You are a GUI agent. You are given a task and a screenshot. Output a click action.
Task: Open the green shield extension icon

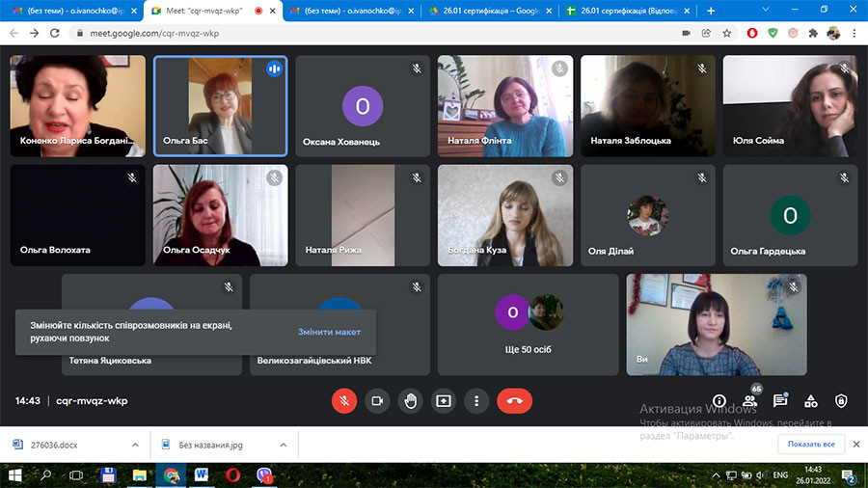click(773, 33)
